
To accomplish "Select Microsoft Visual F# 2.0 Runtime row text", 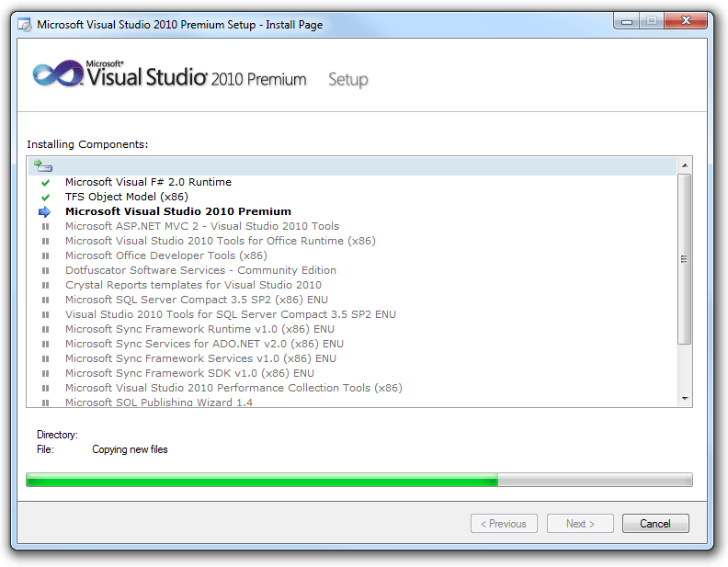I will tap(148, 182).
